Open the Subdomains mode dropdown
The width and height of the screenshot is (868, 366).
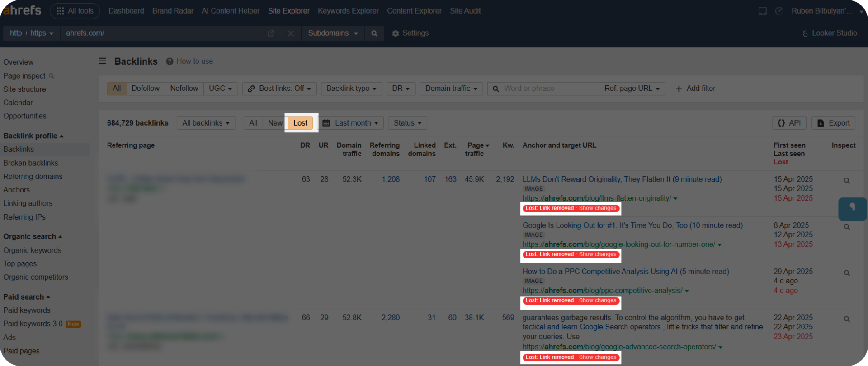[333, 33]
